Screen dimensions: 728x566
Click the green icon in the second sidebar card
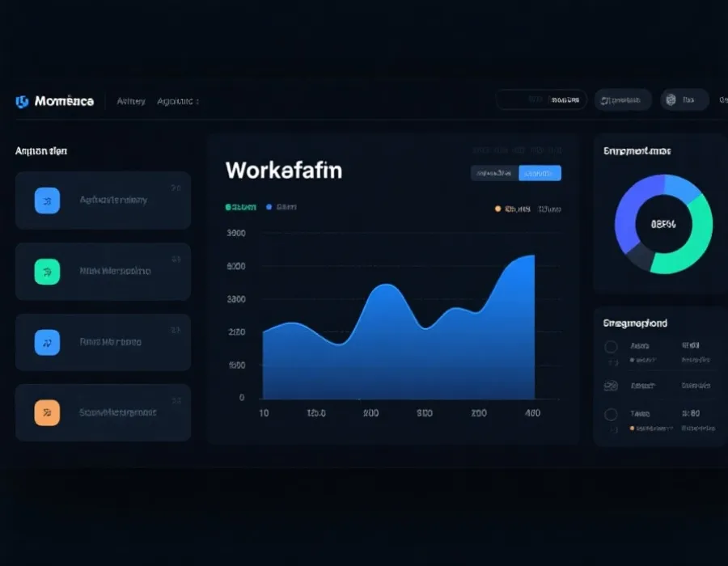[47, 272]
